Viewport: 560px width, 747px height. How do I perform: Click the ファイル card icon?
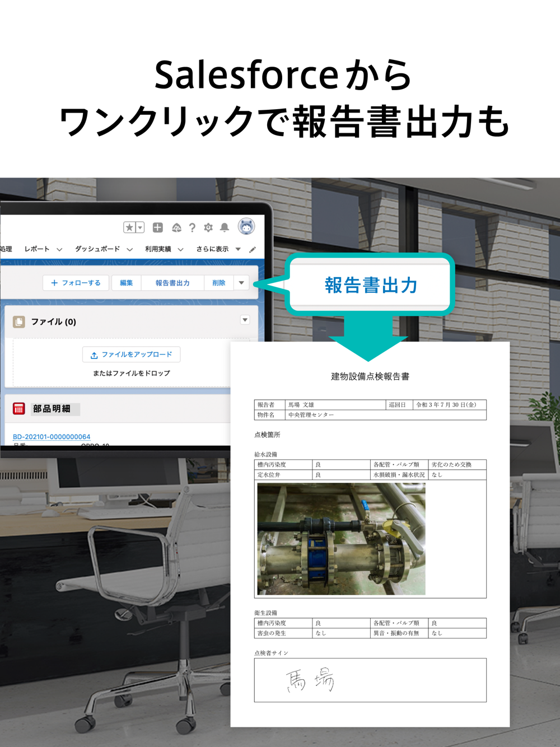point(19,322)
